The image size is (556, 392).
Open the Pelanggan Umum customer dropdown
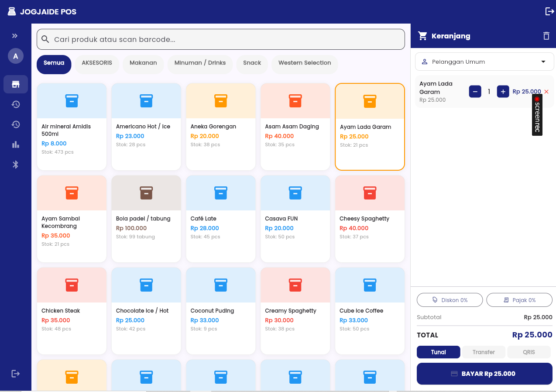484,62
